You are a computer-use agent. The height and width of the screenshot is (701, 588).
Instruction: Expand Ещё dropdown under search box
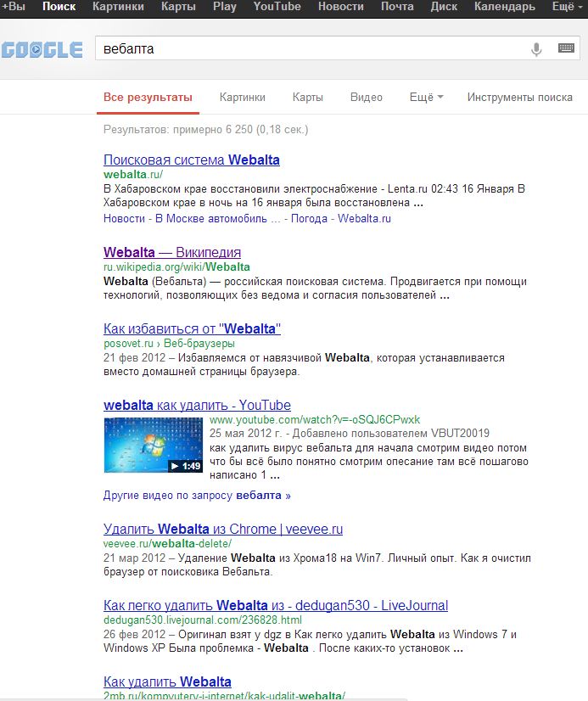point(426,98)
